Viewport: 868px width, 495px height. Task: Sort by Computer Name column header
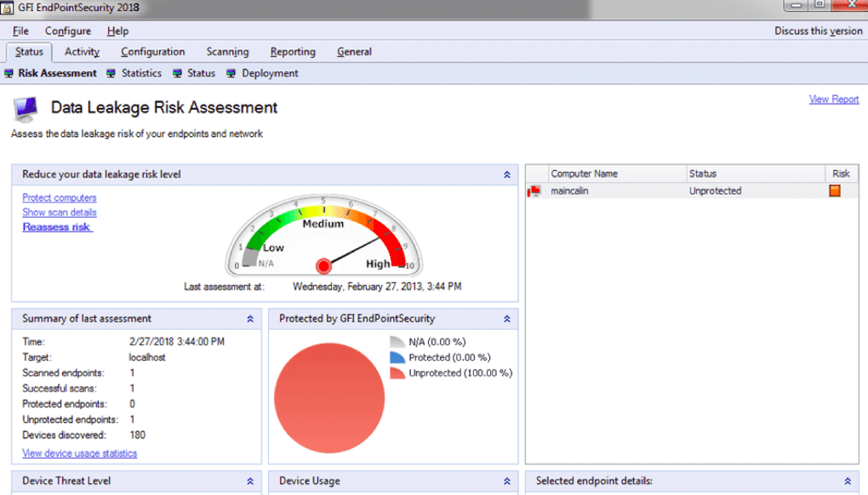617,174
